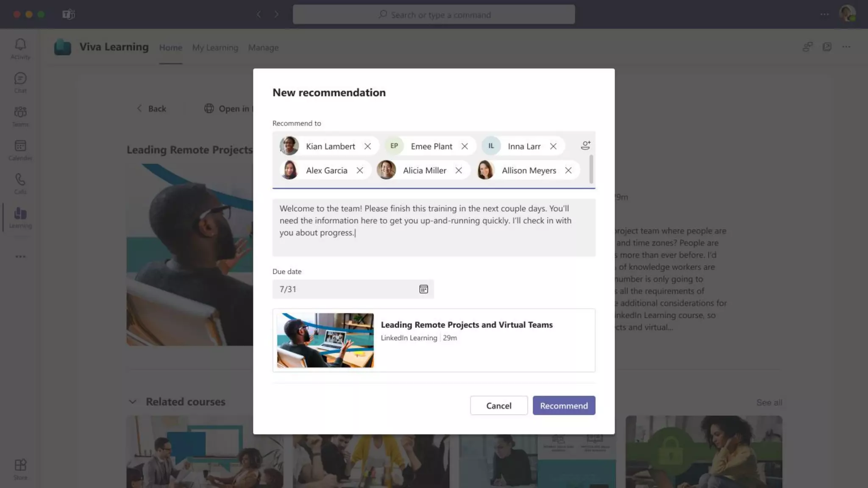Click into the recommendation message box
The width and height of the screenshot is (868, 488).
point(433,227)
